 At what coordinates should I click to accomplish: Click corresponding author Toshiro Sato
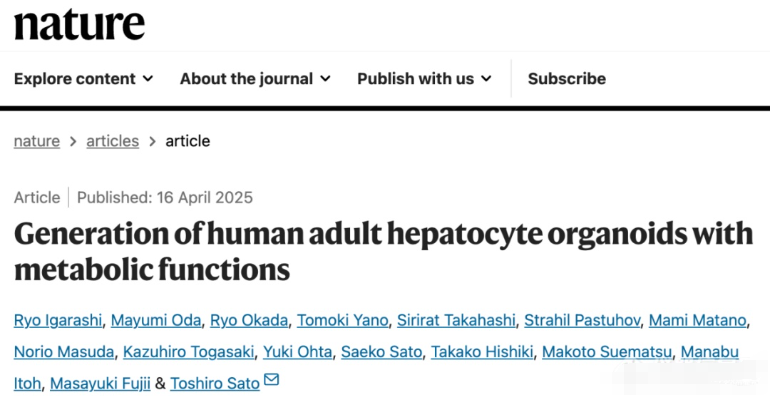pyautogui.click(x=215, y=384)
